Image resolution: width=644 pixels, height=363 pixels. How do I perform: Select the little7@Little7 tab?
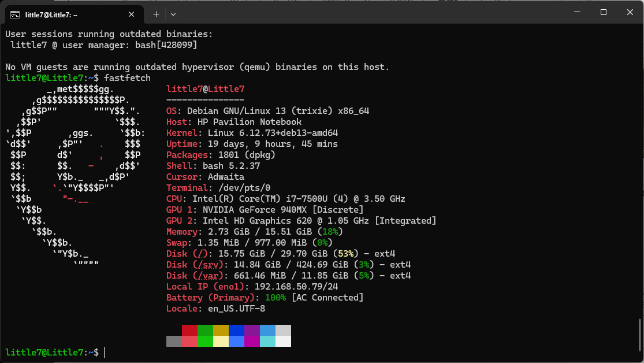(64, 14)
